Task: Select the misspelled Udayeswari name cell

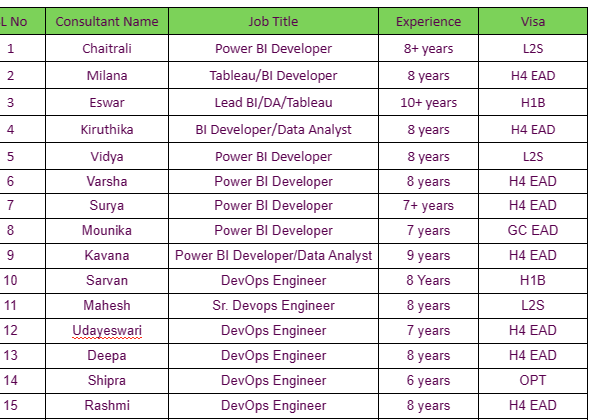Action: [107, 330]
